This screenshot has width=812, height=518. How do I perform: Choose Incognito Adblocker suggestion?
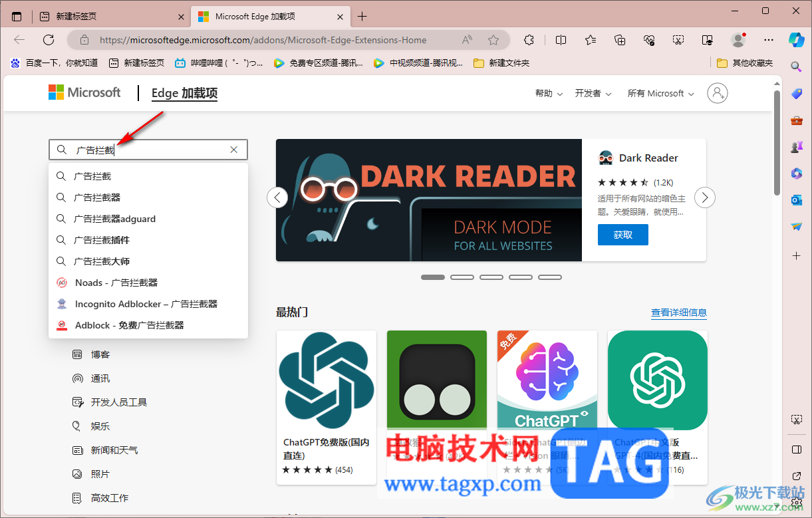tap(148, 304)
